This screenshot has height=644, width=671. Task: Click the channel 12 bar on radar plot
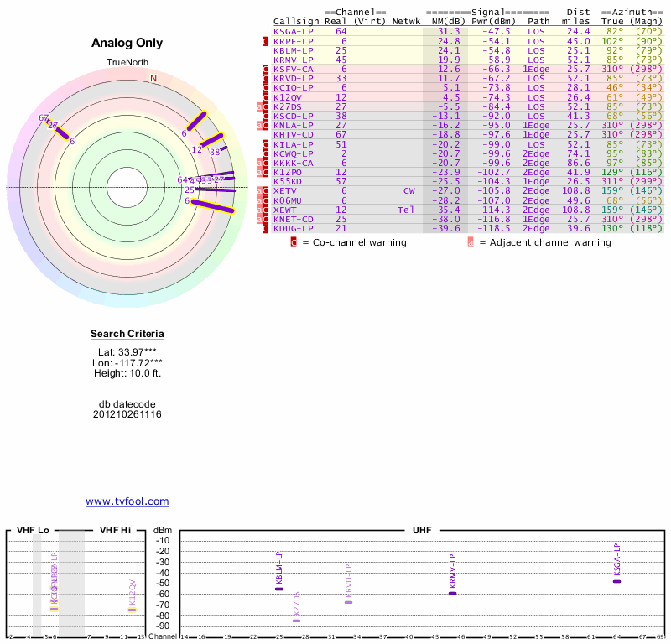tap(210, 141)
